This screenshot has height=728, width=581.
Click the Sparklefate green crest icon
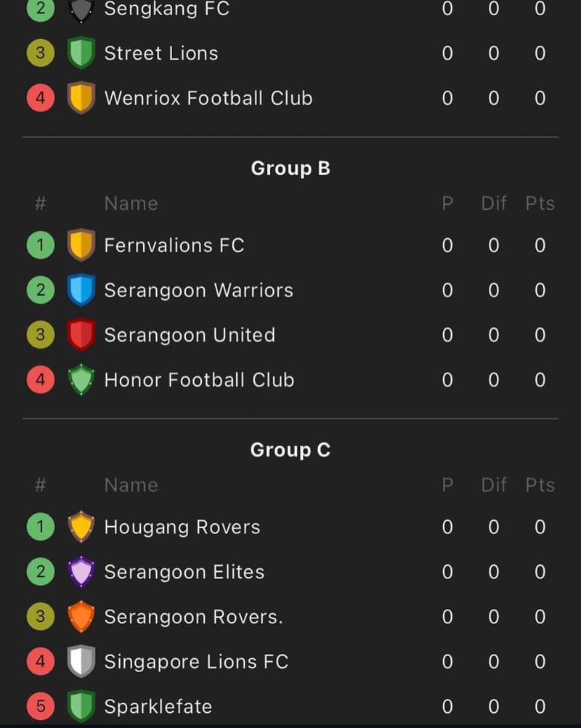(81, 706)
